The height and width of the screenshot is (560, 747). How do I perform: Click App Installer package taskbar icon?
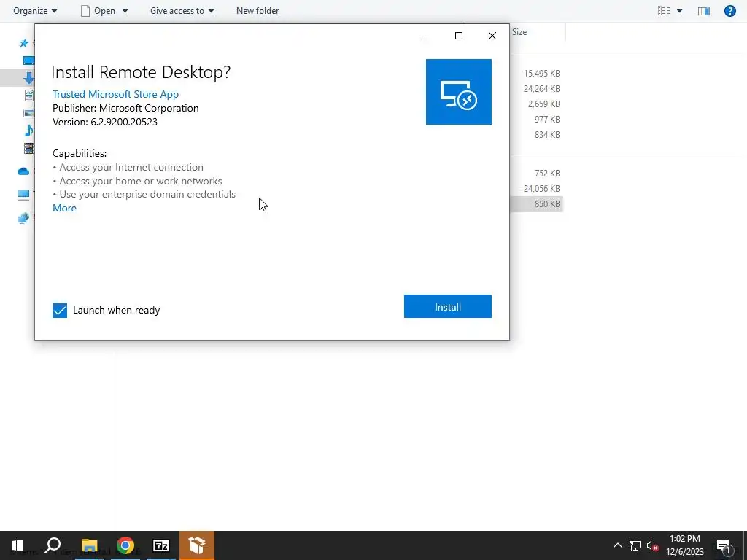tap(197, 545)
